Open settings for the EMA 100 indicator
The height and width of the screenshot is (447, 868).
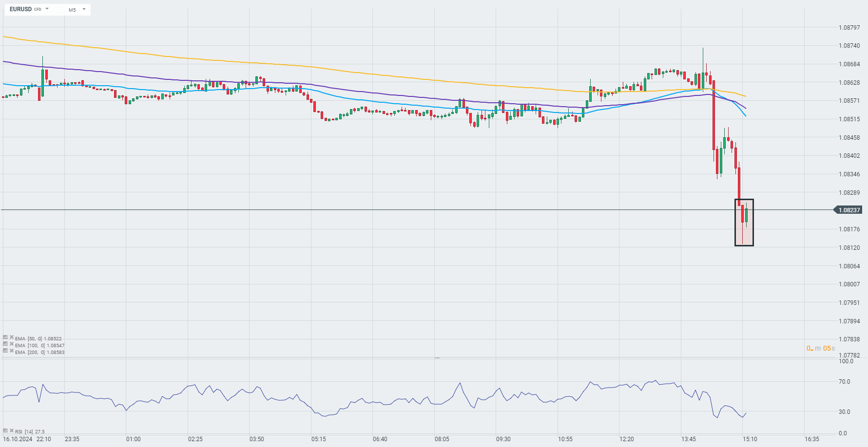(5, 344)
